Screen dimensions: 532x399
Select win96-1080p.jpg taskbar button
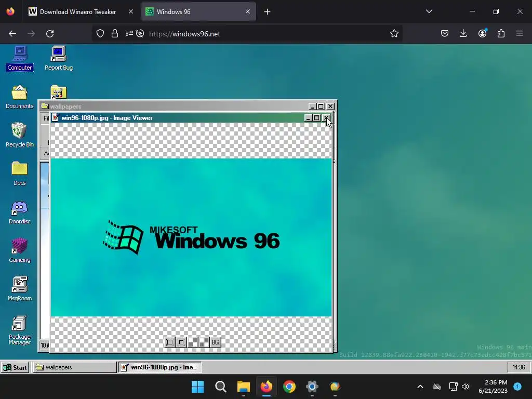coord(160,367)
